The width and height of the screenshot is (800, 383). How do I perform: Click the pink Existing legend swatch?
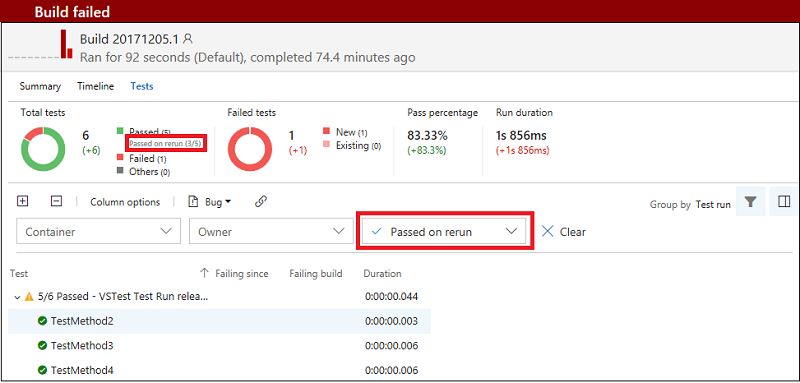click(x=327, y=144)
